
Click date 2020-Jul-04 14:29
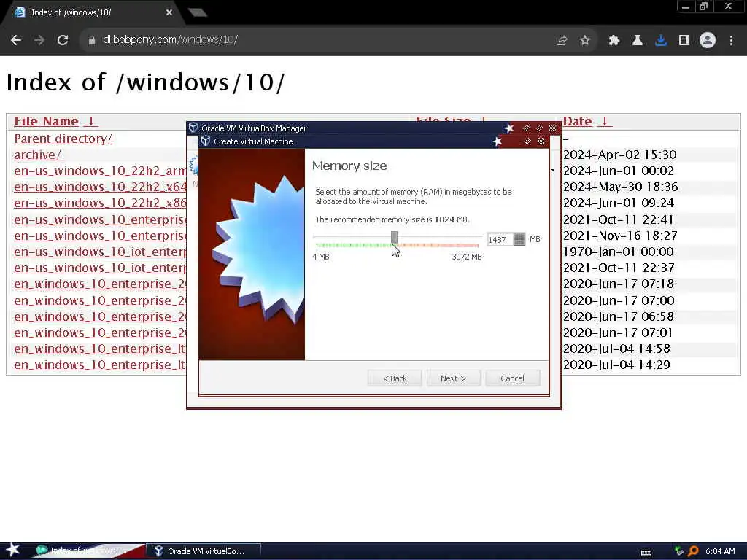616,365
